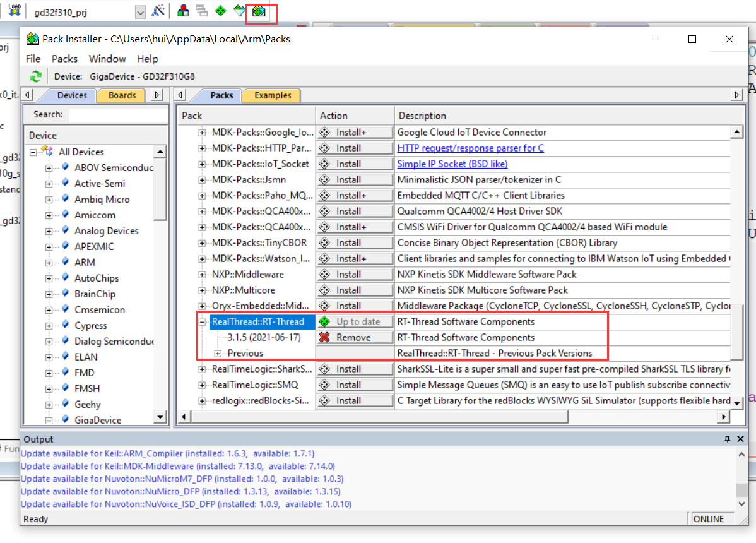The height and width of the screenshot is (543, 756).
Task: Open Pack Installer from the Keil toolbar
Action: click(259, 11)
